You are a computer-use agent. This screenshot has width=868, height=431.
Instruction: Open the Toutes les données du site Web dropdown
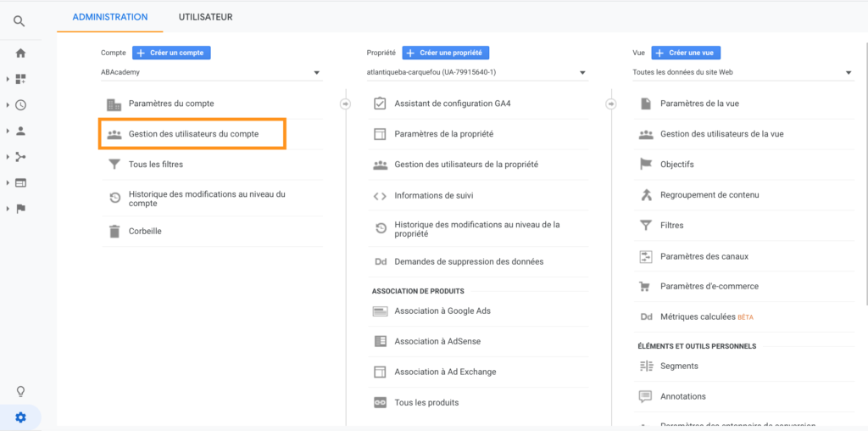tap(743, 72)
